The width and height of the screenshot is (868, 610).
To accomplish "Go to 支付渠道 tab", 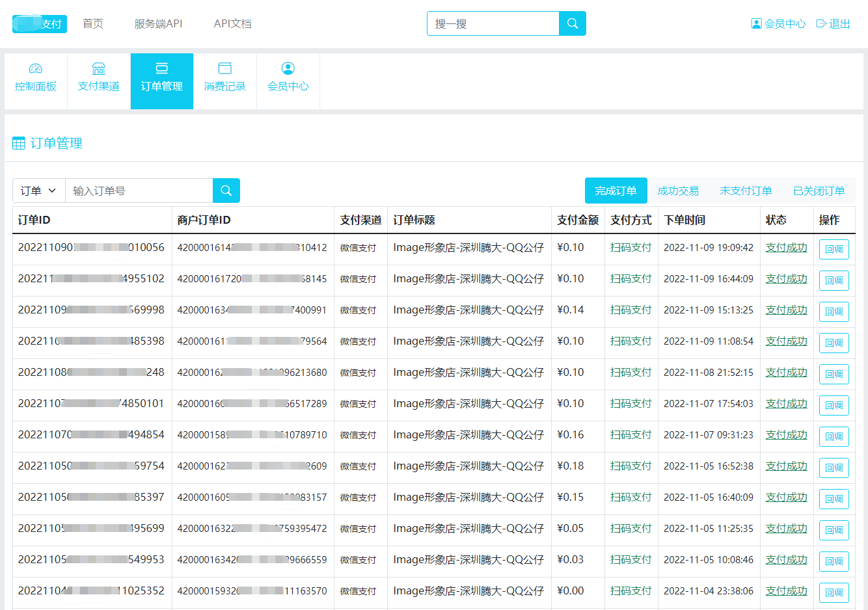I will 99,81.
